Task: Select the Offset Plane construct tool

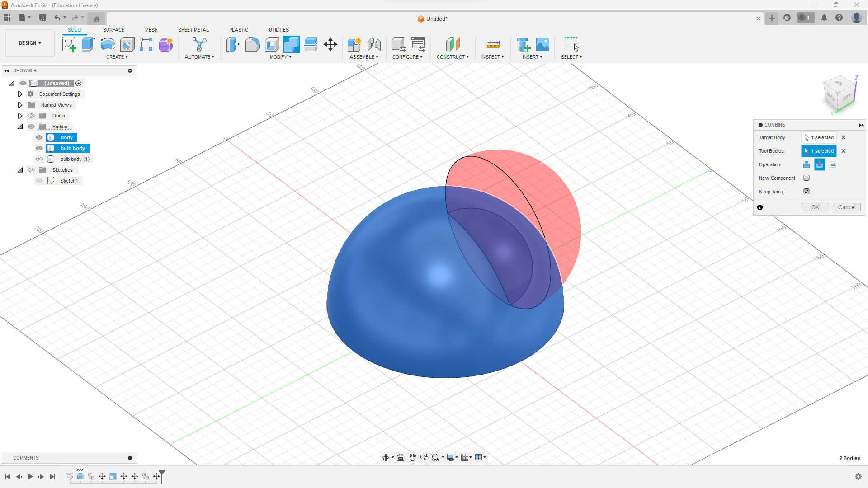Action: click(x=453, y=44)
